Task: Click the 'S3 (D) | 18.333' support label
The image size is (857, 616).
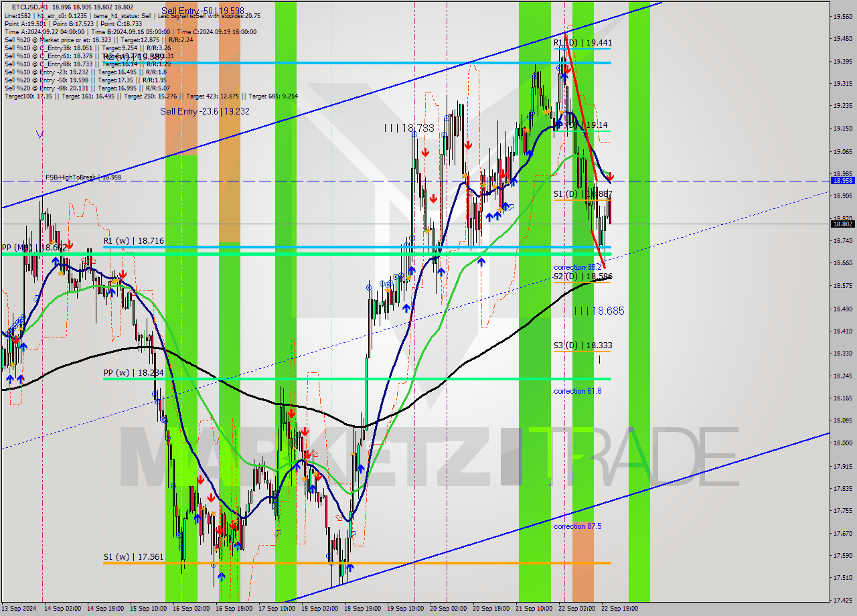Action: [582, 345]
